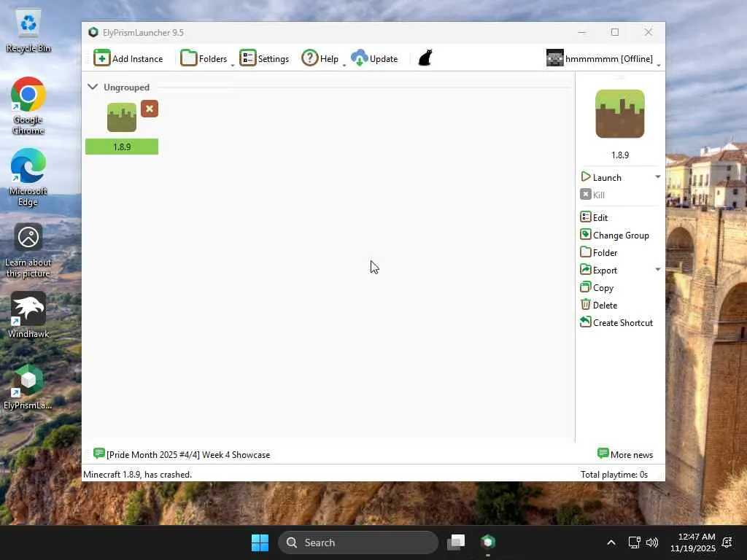The width and height of the screenshot is (747, 560).
Task: Open the Help menu in toolbar
Action: 320,58
